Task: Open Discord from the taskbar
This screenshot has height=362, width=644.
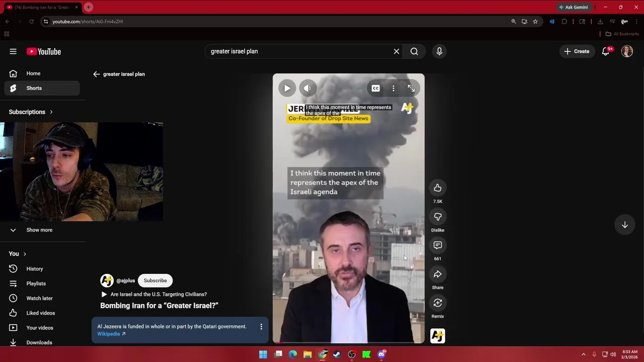Action: [x=381, y=354]
